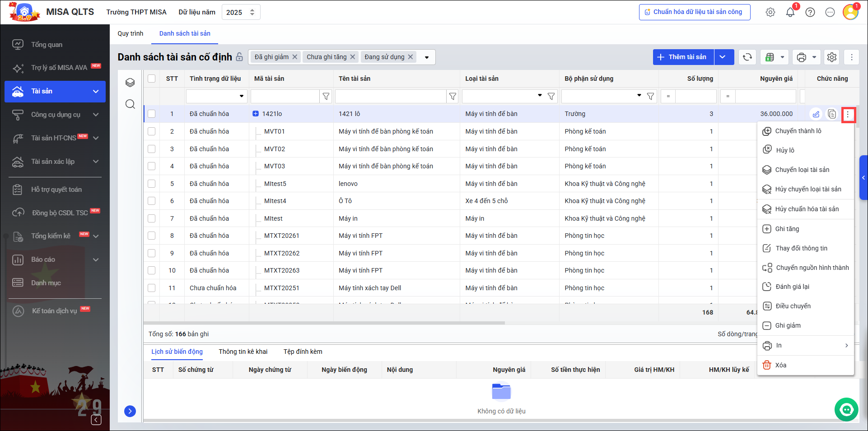The image size is (868, 431).
Task: Click the search magnifier icon beside table
Action: pos(130,104)
